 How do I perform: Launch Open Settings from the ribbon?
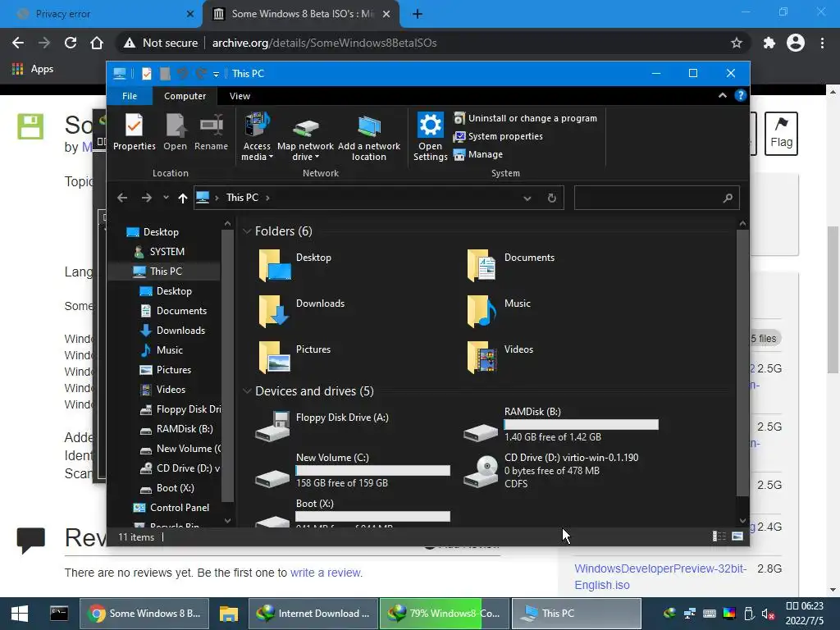click(x=430, y=137)
